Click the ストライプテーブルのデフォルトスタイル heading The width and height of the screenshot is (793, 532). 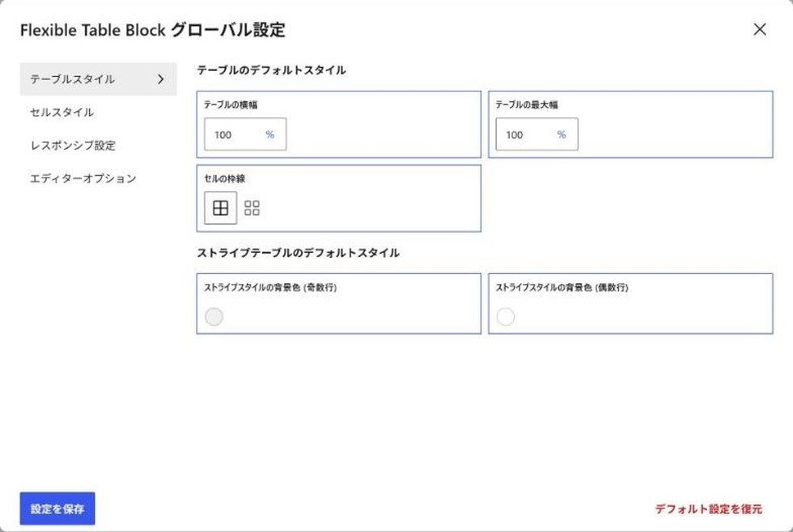pyautogui.click(x=299, y=252)
